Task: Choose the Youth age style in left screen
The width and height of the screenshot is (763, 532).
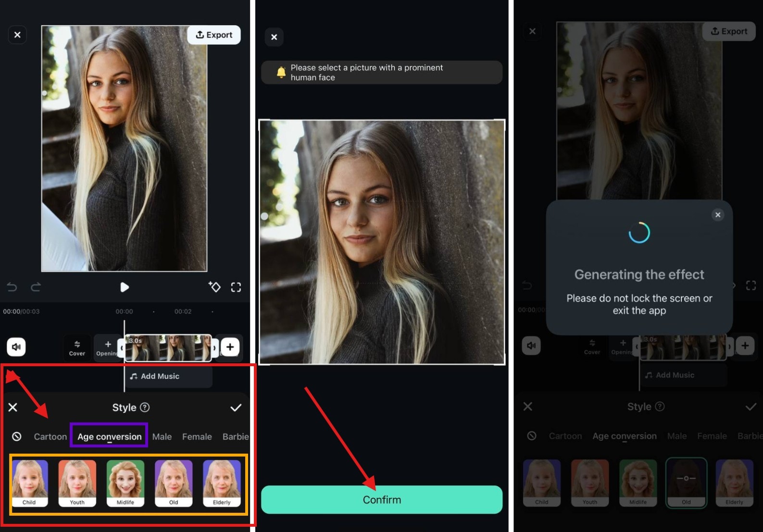Action: 77,483
